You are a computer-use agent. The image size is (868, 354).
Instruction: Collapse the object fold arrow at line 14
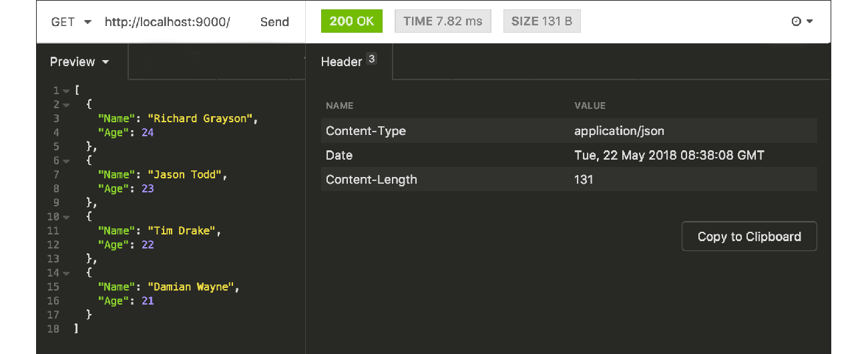coord(66,273)
